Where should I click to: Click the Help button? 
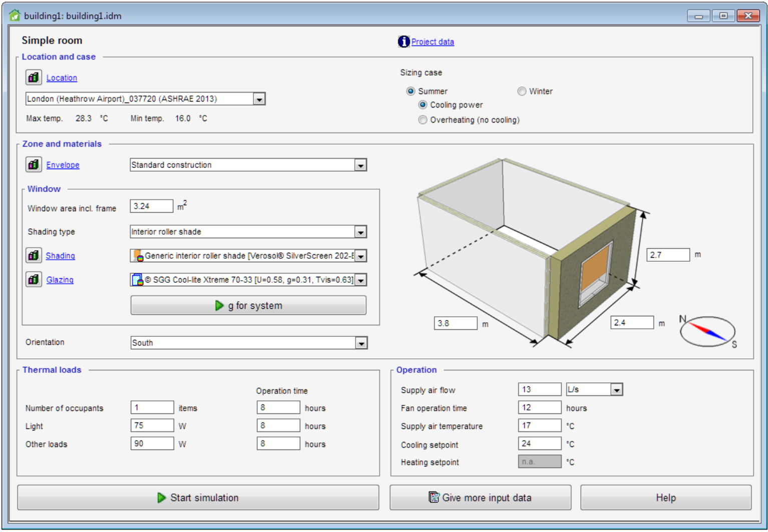click(665, 497)
